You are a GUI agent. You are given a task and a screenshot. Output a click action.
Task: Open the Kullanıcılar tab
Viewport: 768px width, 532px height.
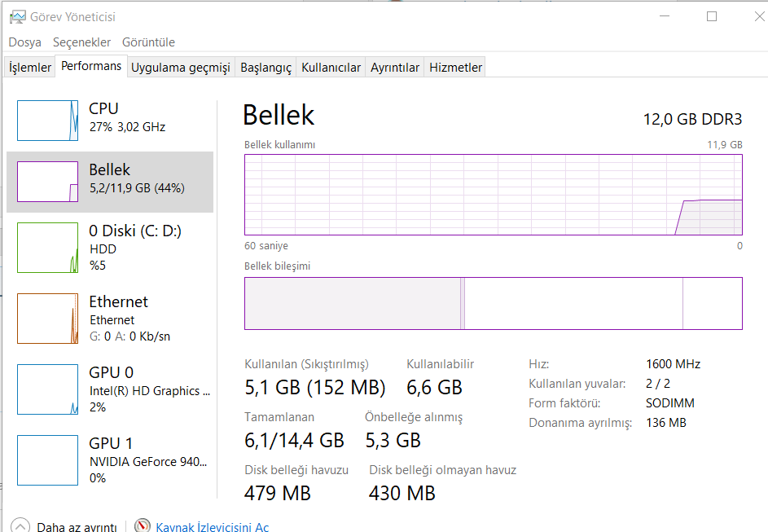331,68
